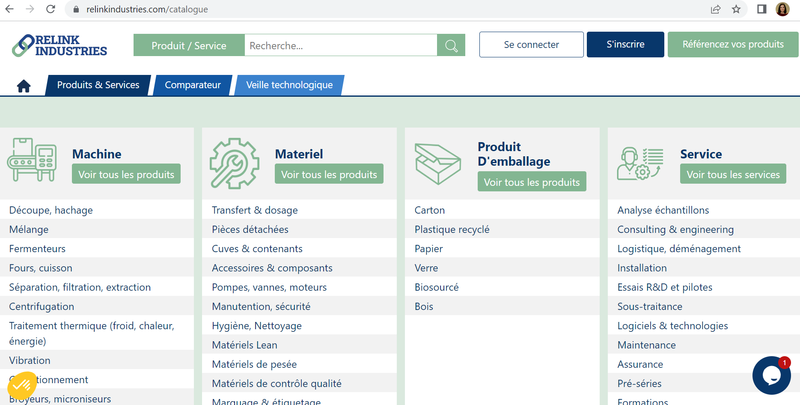The height and width of the screenshot is (405, 800).
Task: Click Voir tous les produits under Produit D'emballage
Action: coord(532,182)
